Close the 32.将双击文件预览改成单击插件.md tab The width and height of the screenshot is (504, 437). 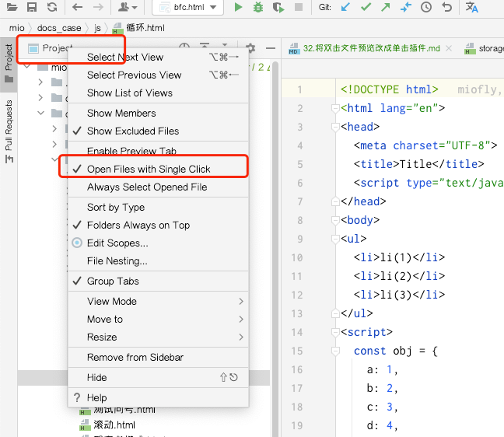449,48
